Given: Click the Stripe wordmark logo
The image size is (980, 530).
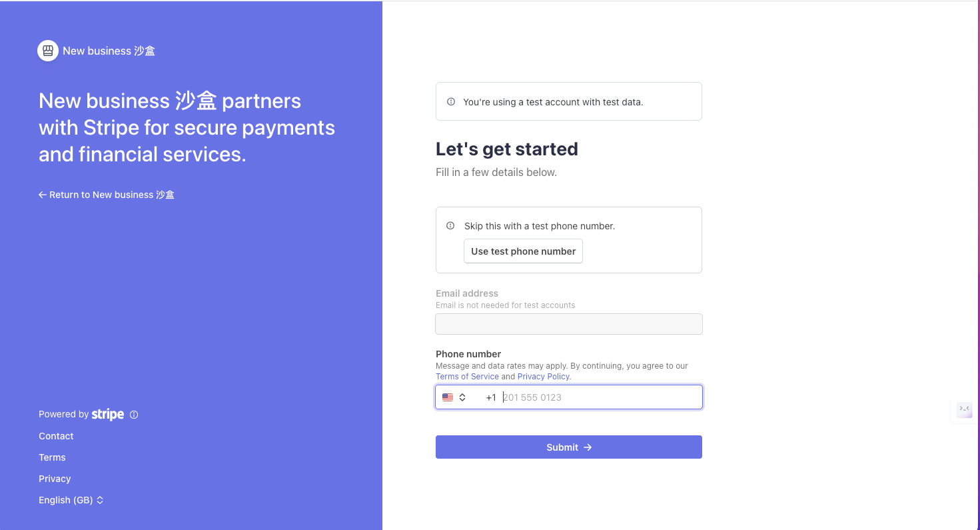Looking at the screenshot, I should pyautogui.click(x=108, y=415).
